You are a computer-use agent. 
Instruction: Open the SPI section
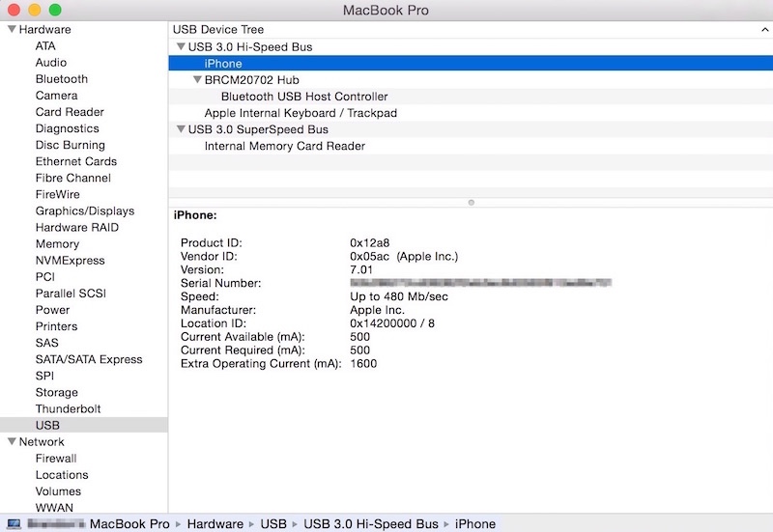pos(44,376)
